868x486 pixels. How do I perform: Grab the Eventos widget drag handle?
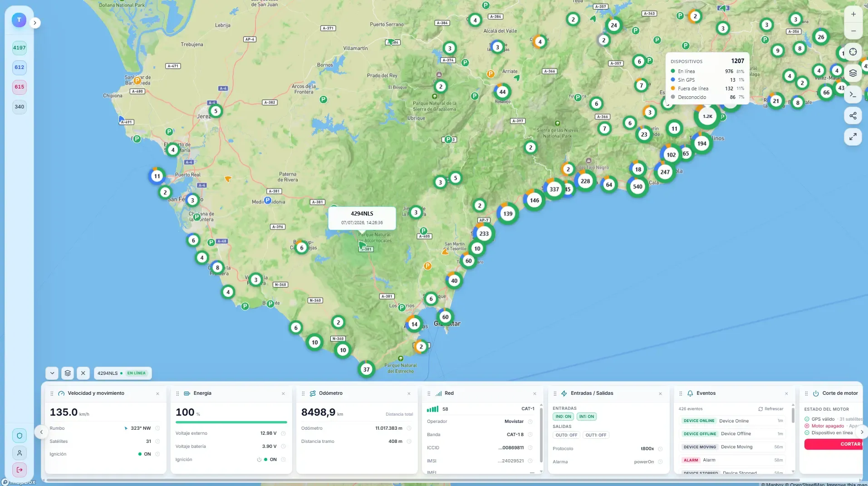(x=680, y=393)
